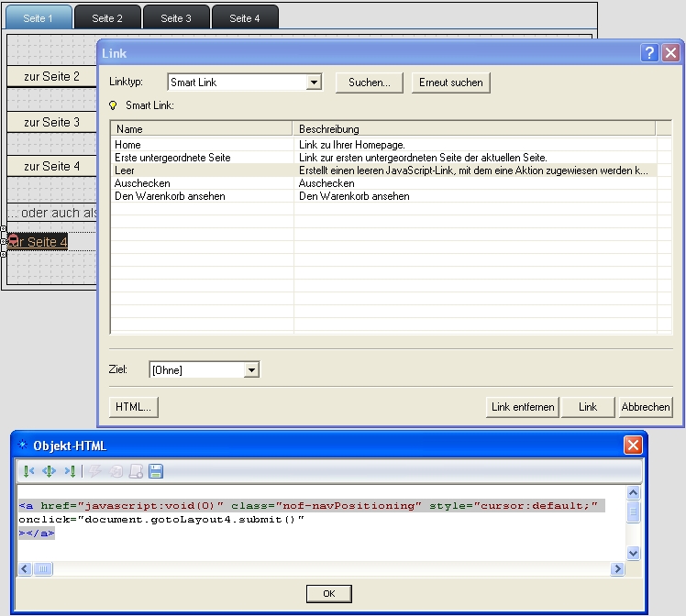This screenshot has width=686, height=616.
Task: Close the Objekt-HTML window with red X
Action: click(633, 445)
